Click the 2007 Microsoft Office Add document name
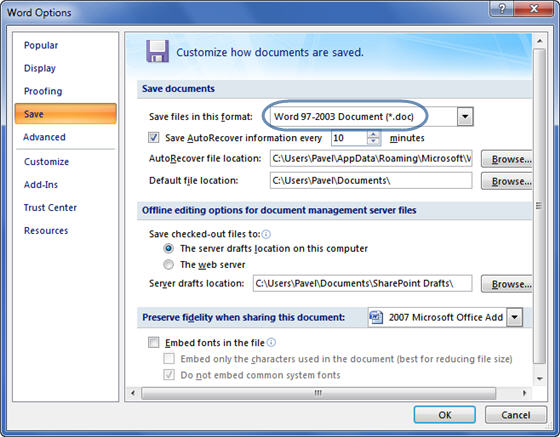Screen dimensions: 560x437 point(446,317)
